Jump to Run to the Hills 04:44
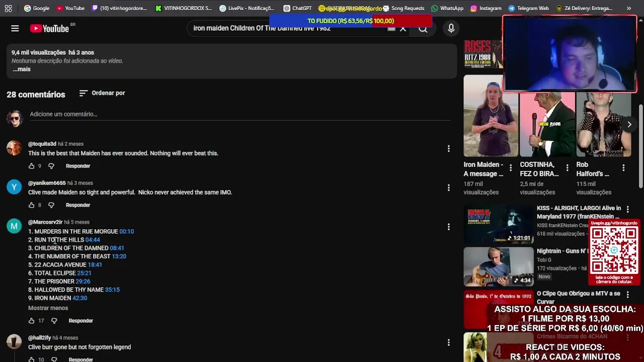 (x=93, y=240)
